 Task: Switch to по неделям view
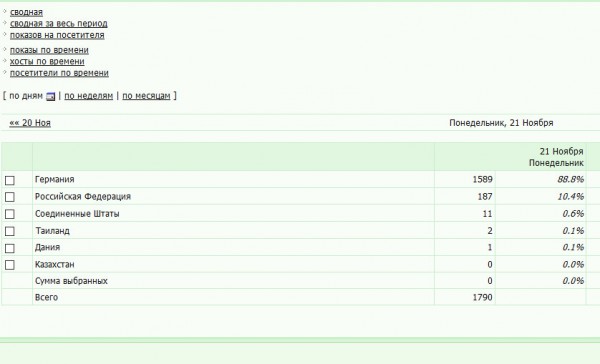click(x=89, y=96)
